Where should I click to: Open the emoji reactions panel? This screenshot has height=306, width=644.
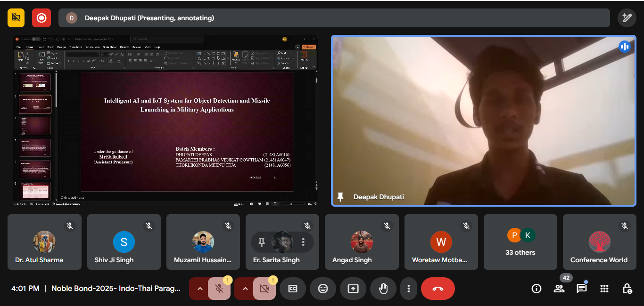[323, 288]
